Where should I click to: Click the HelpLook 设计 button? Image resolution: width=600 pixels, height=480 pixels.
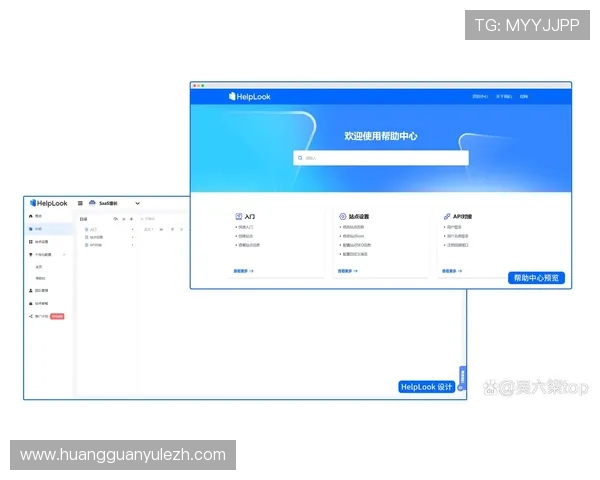click(426, 387)
